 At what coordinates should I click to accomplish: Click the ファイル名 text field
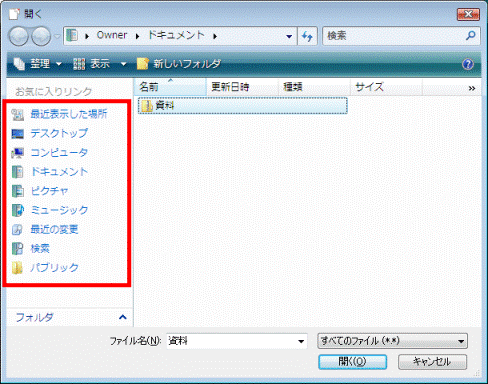click(231, 341)
